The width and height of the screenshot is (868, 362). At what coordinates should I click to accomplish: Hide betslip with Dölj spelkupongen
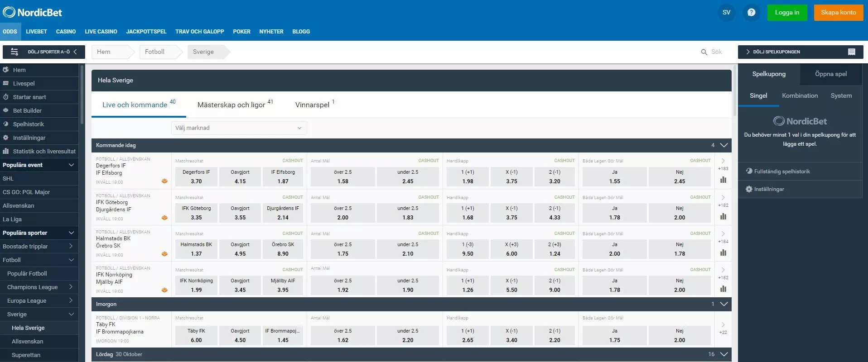point(800,52)
